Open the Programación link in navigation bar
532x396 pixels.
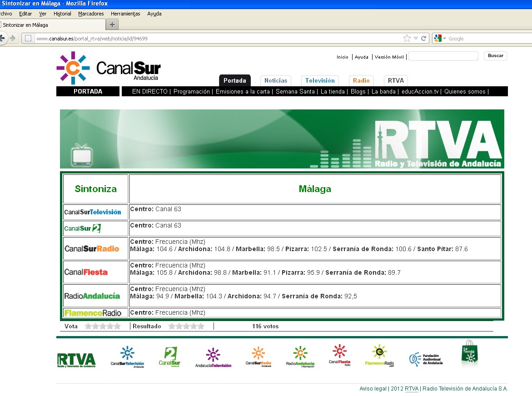point(192,91)
